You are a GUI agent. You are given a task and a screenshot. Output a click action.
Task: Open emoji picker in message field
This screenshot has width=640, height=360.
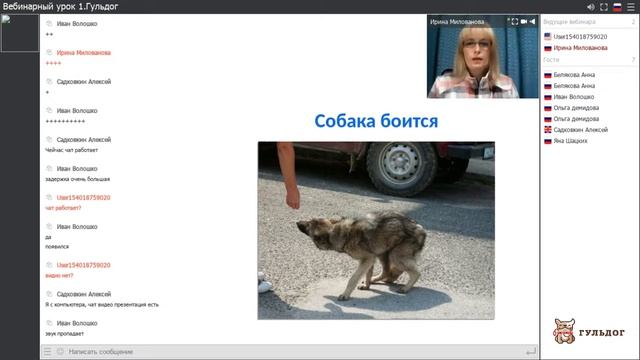(x=60, y=351)
